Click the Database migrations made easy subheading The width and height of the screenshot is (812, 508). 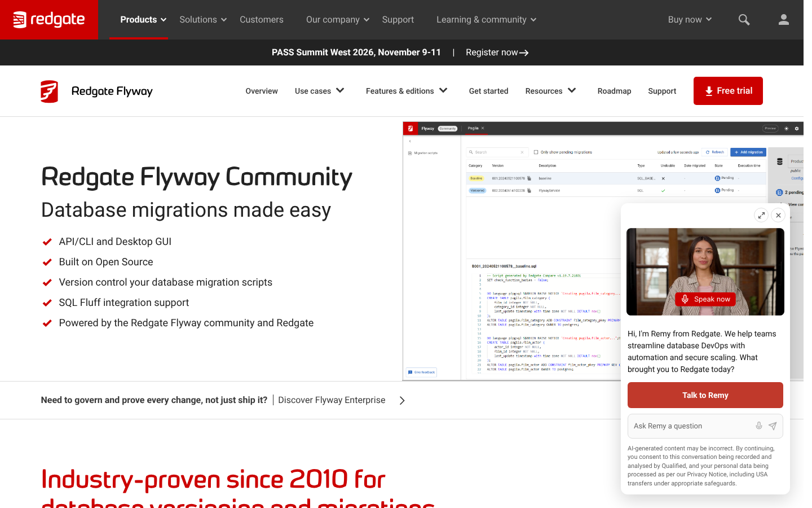pos(186,210)
